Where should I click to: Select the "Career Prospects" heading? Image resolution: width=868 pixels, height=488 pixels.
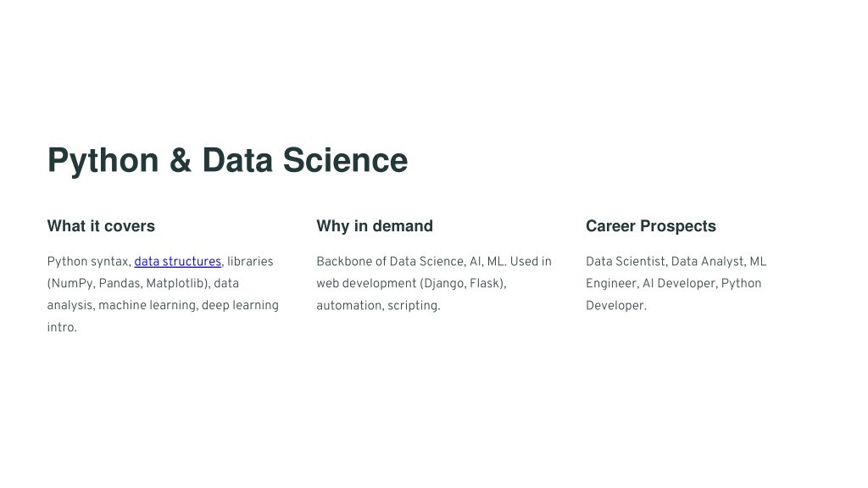coord(651,225)
